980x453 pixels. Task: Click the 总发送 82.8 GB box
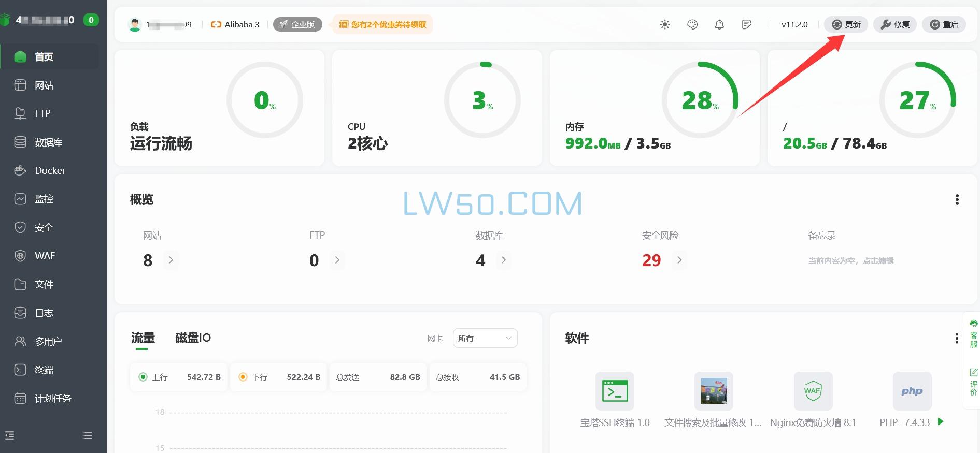click(x=378, y=377)
